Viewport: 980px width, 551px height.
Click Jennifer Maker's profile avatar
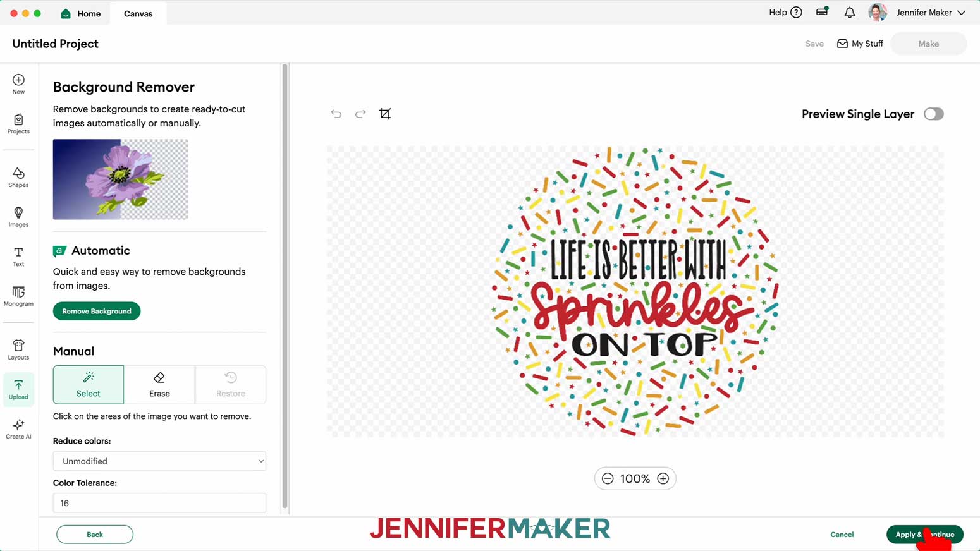click(x=878, y=13)
